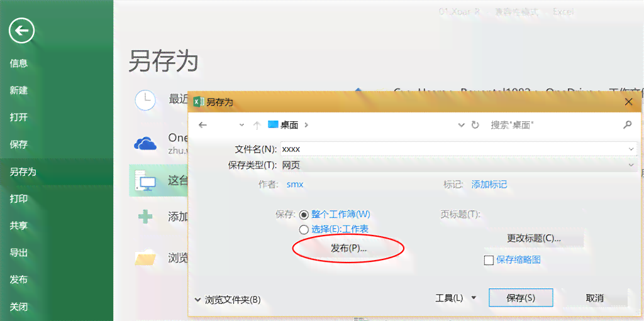Click the 更改标题(C)... button
Viewport: 644px width, 321px height.
coord(533,238)
